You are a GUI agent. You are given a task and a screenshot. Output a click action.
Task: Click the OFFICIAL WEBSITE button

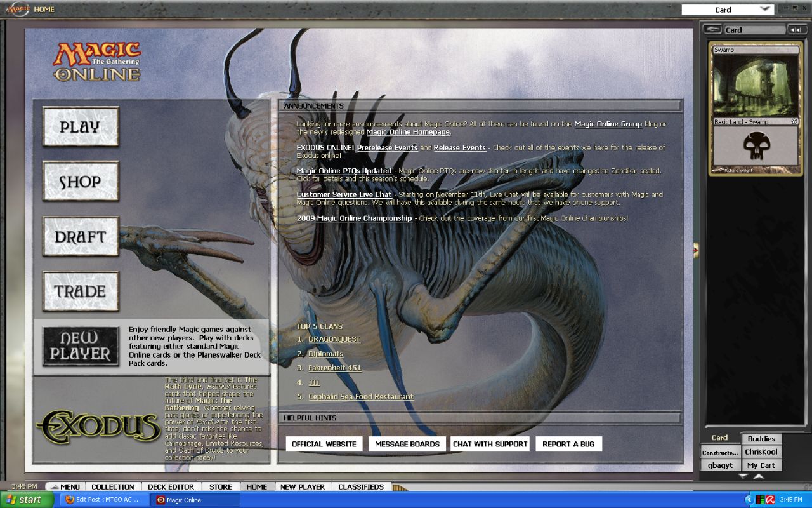pos(324,444)
